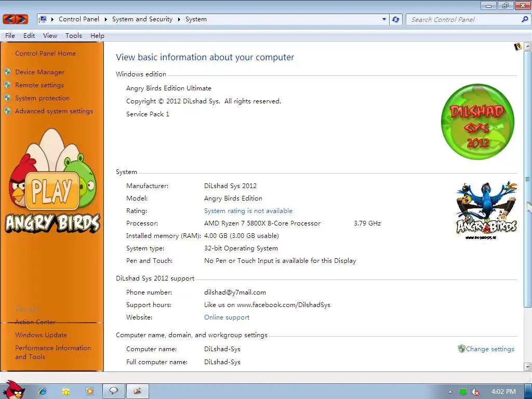The width and height of the screenshot is (532, 399).
Task: Click the green network tray icon
Action: point(463,392)
